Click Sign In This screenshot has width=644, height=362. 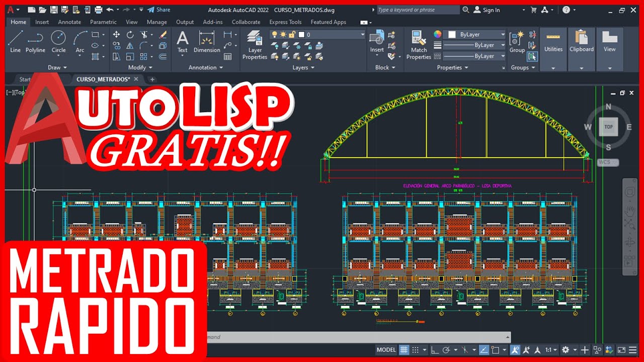pos(487,10)
